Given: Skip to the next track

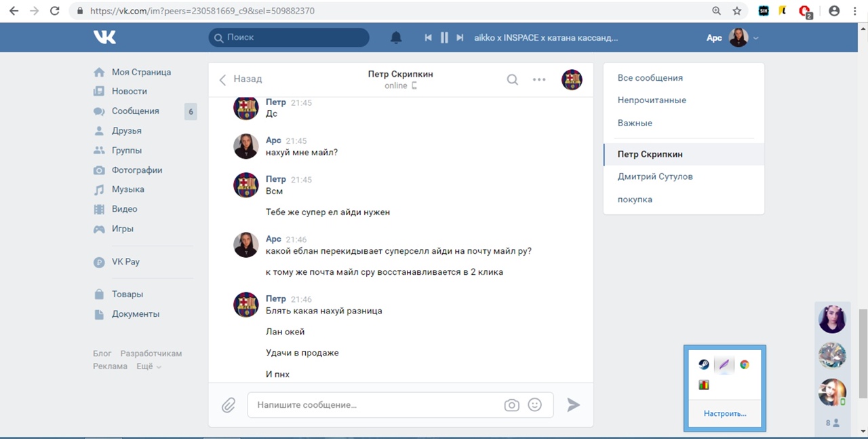Looking at the screenshot, I should coord(460,38).
